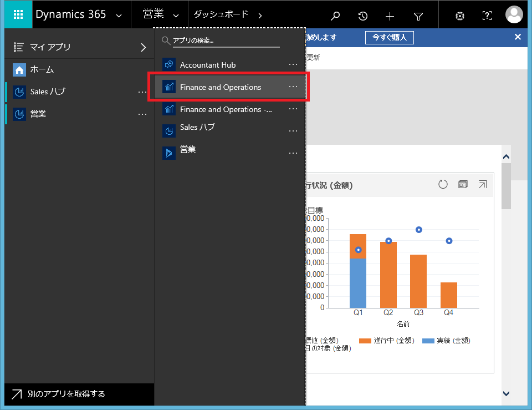Click Dynamics 365 title
The image size is (532, 410).
pos(70,14)
